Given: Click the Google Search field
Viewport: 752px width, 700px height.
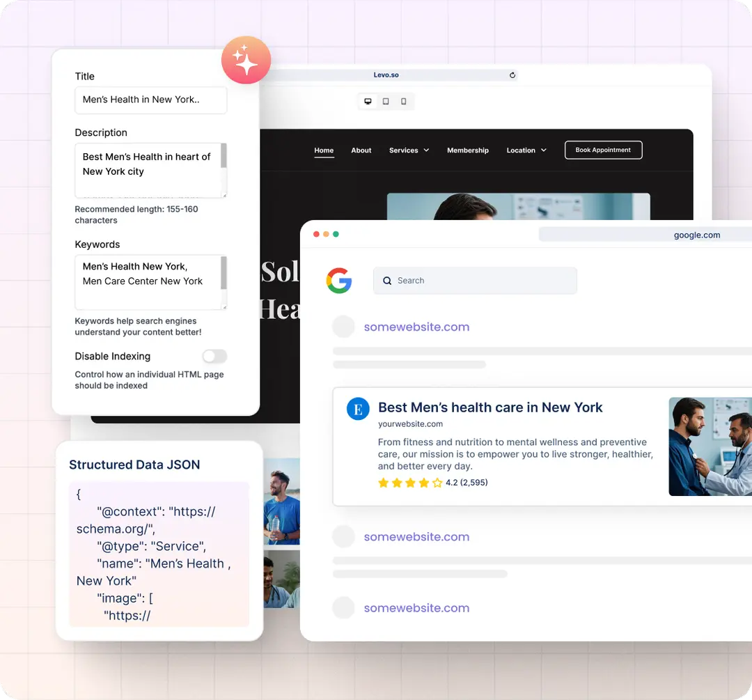Looking at the screenshot, I should tap(475, 281).
